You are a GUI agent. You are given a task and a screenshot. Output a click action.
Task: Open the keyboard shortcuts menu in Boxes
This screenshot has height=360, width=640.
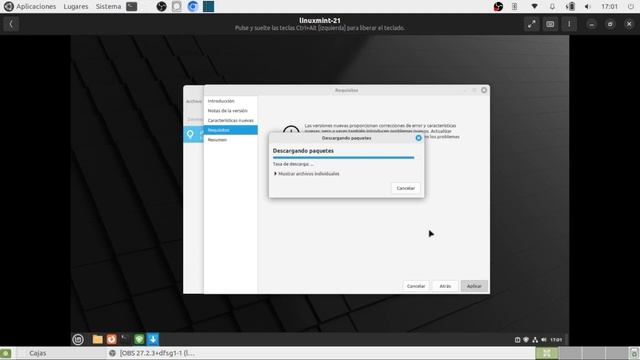pos(550,24)
